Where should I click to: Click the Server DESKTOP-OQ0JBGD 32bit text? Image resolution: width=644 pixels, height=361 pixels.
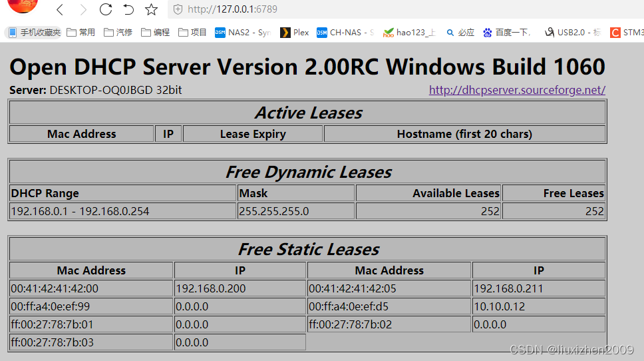(x=95, y=90)
